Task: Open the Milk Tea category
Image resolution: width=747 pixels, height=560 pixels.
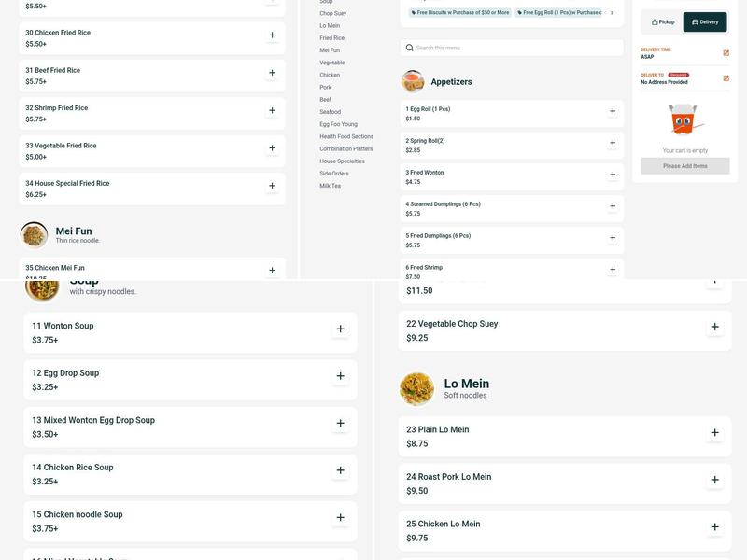Action: click(330, 186)
